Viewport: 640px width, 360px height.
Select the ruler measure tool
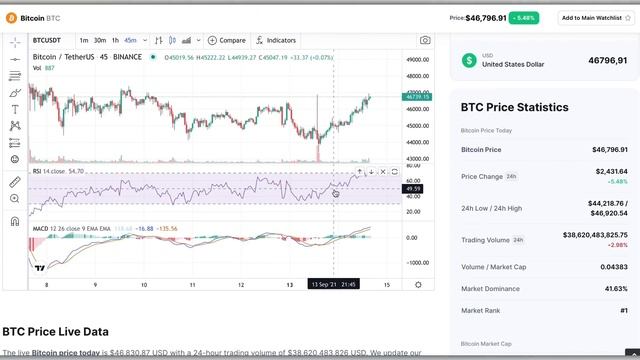tap(15, 182)
